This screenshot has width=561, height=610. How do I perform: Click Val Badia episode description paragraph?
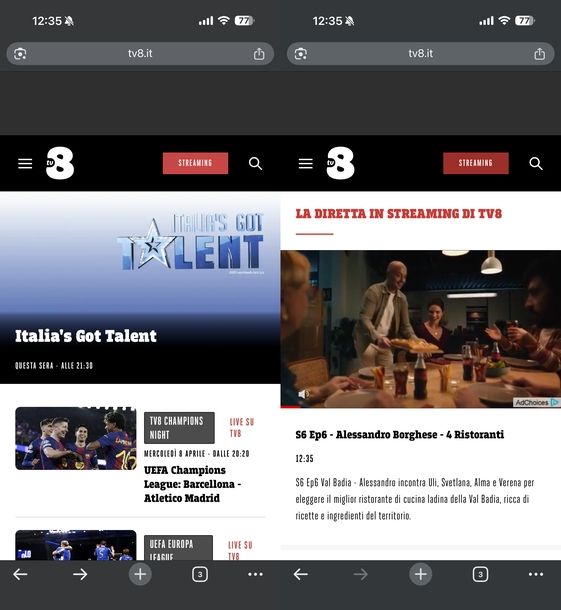pos(415,499)
